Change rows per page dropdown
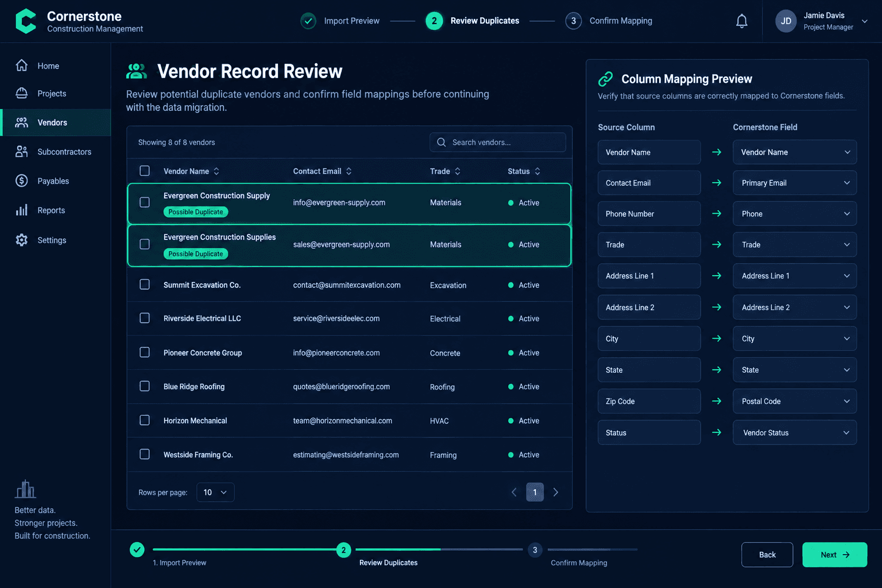Screen dimensions: 882x588 pos(215,492)
